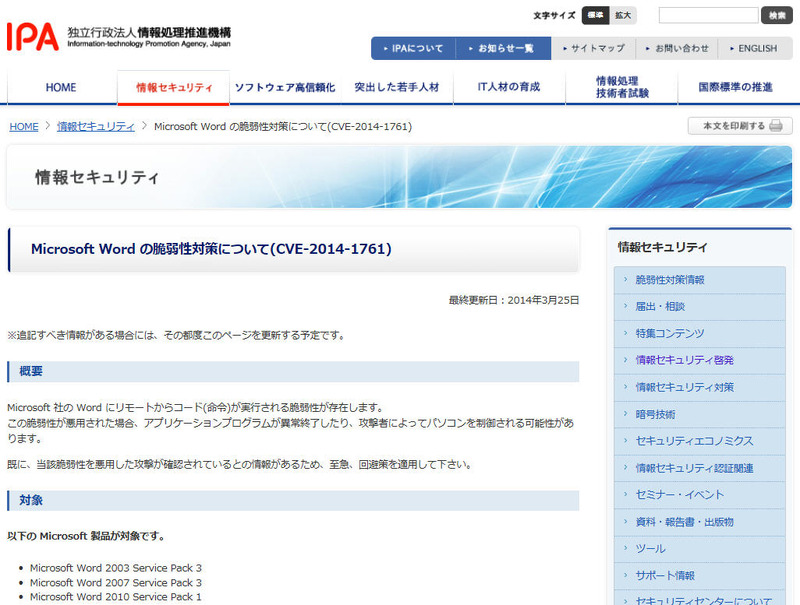Set font size to 拡大

[623, 16]
